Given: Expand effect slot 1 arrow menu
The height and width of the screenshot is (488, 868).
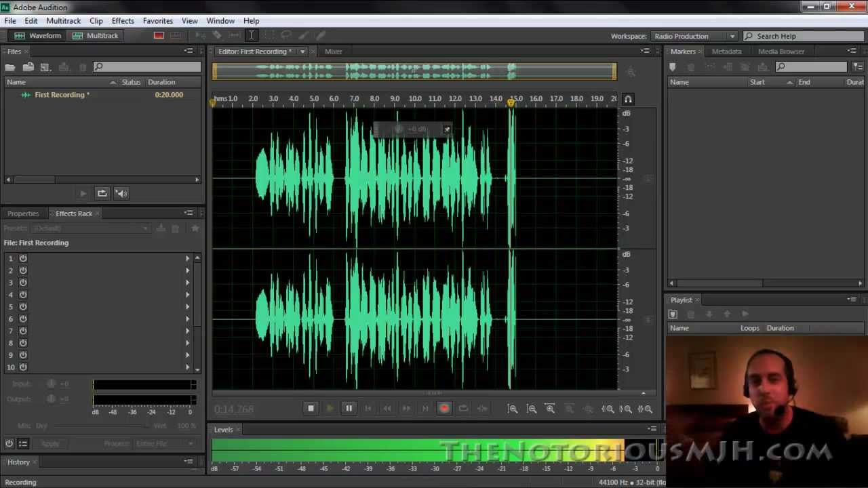Looking at the screenshot, I should (x=188, y=258).
